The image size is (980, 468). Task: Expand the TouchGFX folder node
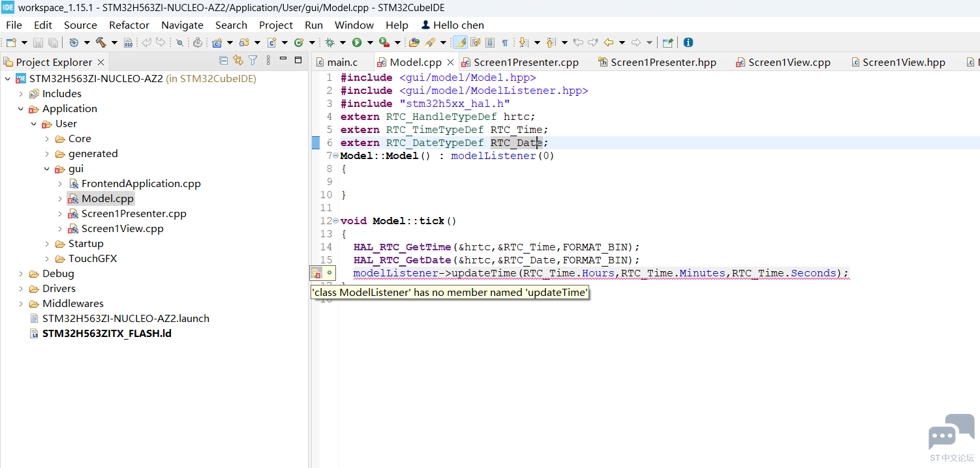coord(47,259)
